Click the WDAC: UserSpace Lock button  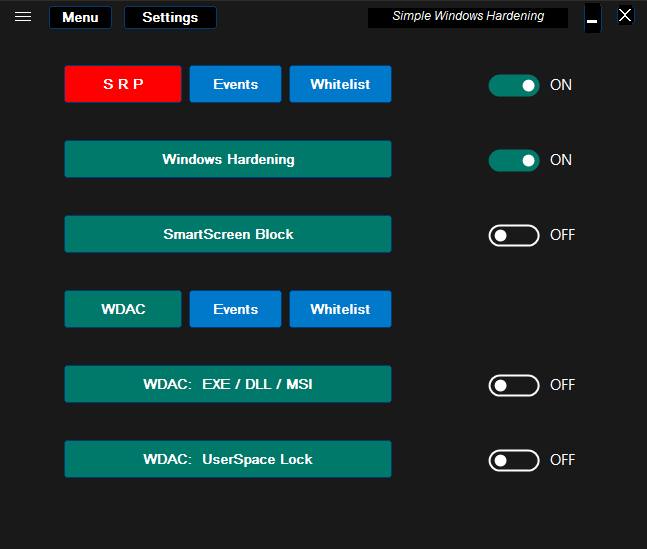click(x=228, y=459)
